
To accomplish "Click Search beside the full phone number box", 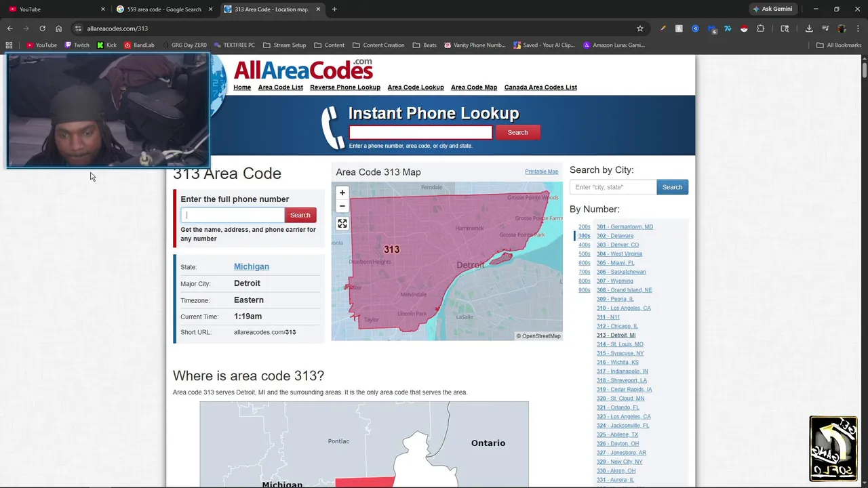I will click(x=300, y=215).
